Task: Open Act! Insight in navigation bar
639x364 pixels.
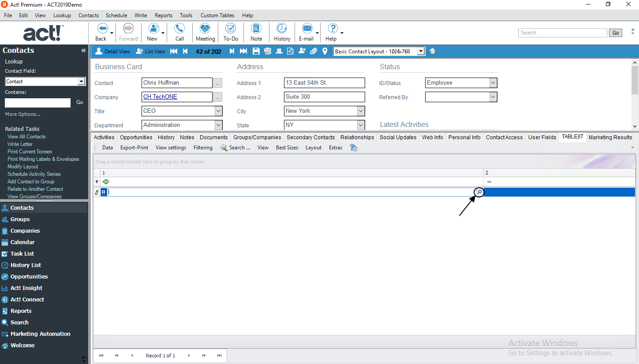Action: [x=26, y=288]
